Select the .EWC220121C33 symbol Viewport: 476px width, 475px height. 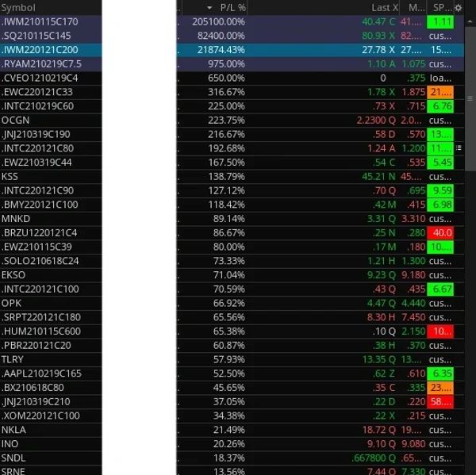[x=36, y=92]
